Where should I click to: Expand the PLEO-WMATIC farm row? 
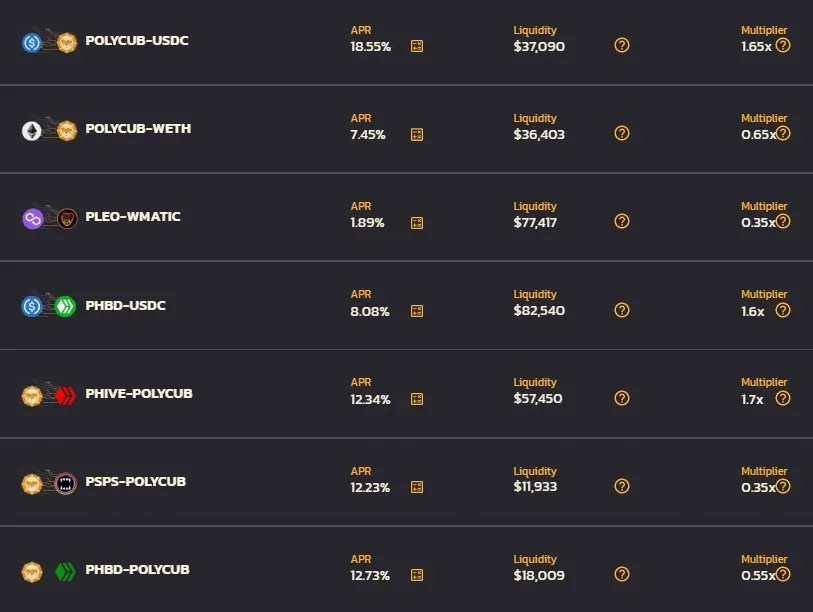tap(406, 217)
